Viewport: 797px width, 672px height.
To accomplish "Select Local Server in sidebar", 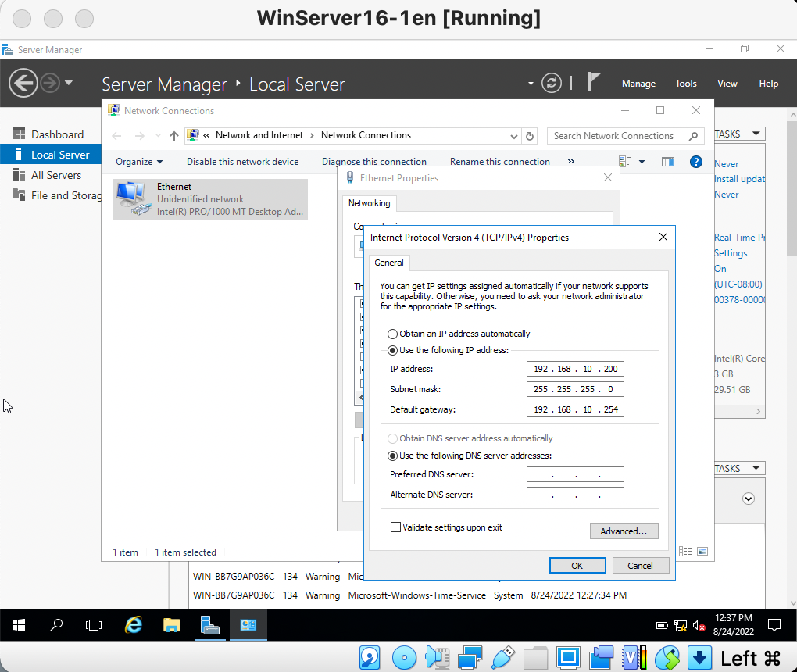I will pos(51,155).
